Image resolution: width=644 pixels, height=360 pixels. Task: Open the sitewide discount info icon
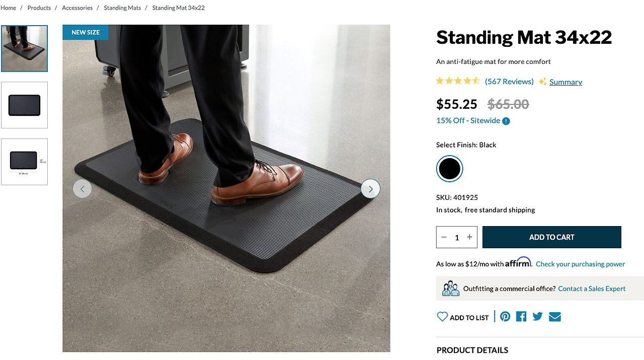click(x=506, y=121)
